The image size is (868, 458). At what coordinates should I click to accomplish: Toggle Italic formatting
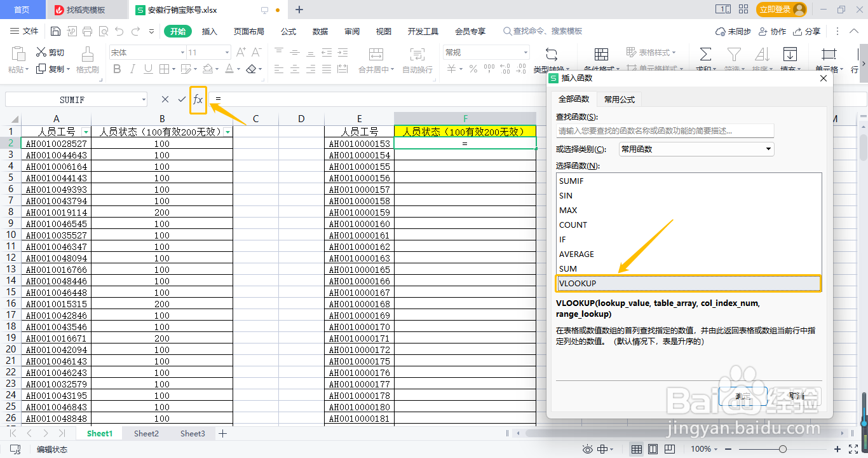click(133, 69)
